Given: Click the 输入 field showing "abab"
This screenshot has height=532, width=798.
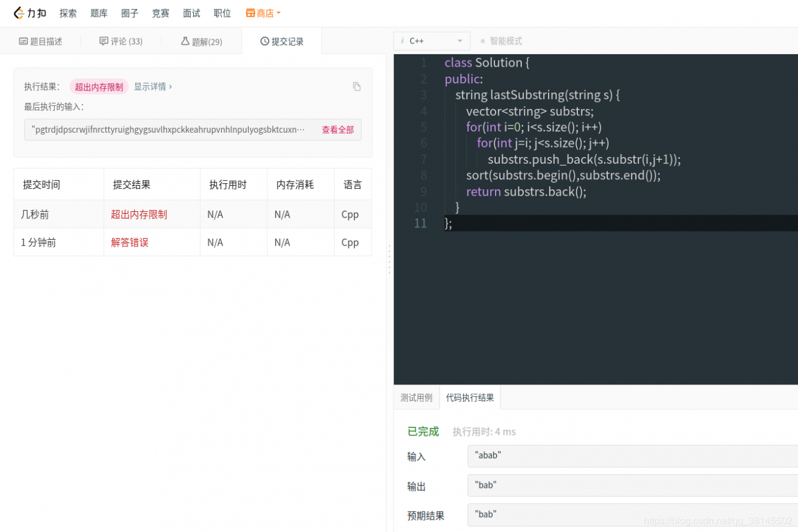Looking at the screenshot, I should pos(632,456).
